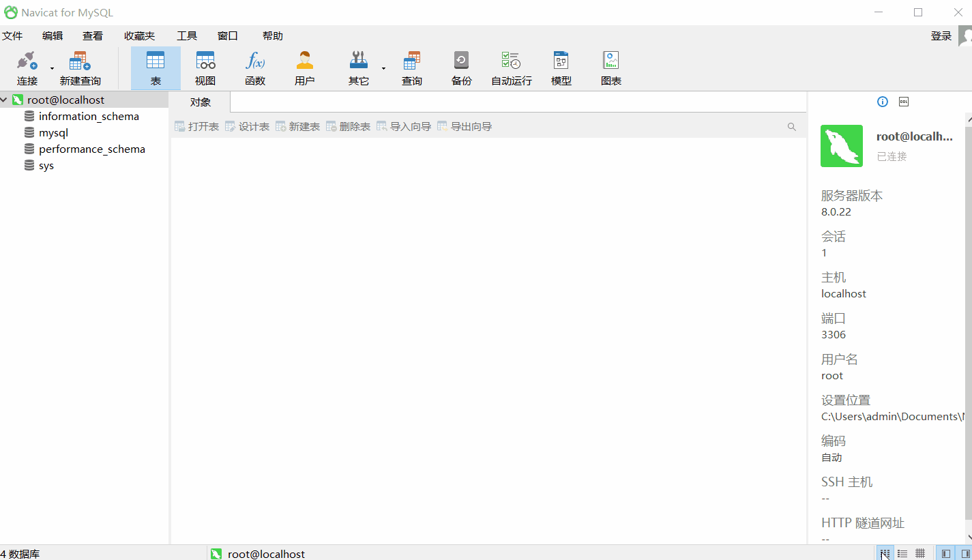
Task: Click the 导出向导 (Export Wizard) button
Action: pos(465,126)
